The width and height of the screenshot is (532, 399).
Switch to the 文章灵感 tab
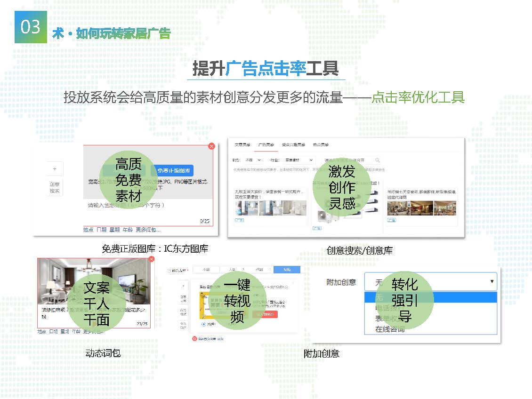pyautogui.click(x=242, y=145)
